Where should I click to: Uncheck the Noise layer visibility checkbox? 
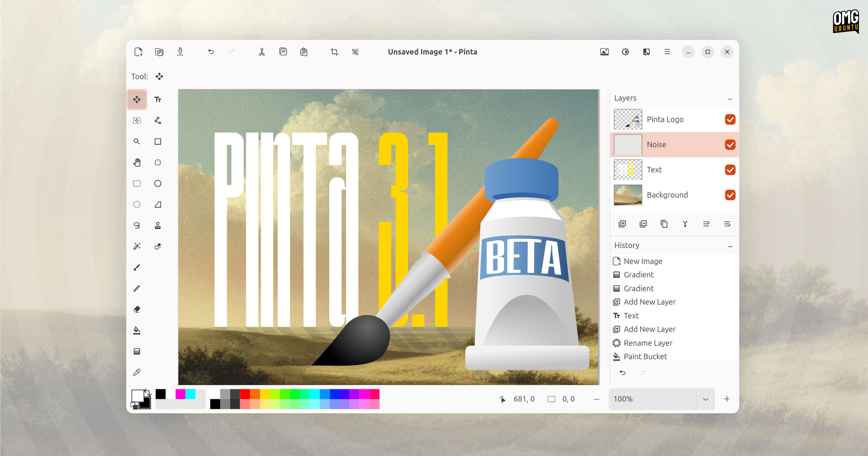[730, 144]
